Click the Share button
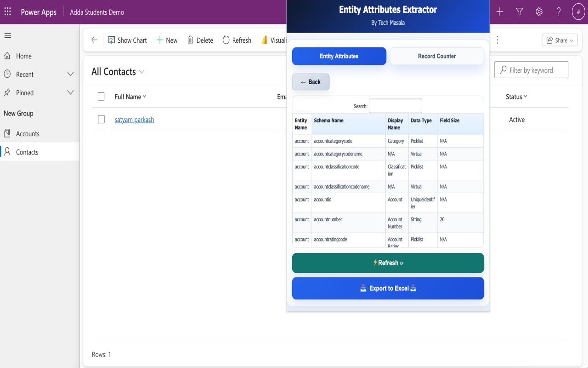 coord(560,40)
